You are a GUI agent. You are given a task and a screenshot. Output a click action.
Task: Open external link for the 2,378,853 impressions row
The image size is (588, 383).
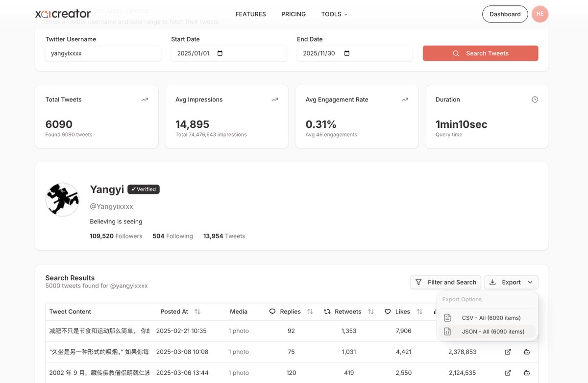pos(508,352)
